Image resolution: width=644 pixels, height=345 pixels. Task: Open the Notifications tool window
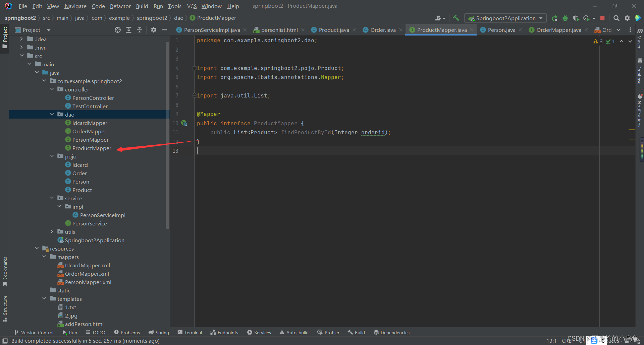640,111
